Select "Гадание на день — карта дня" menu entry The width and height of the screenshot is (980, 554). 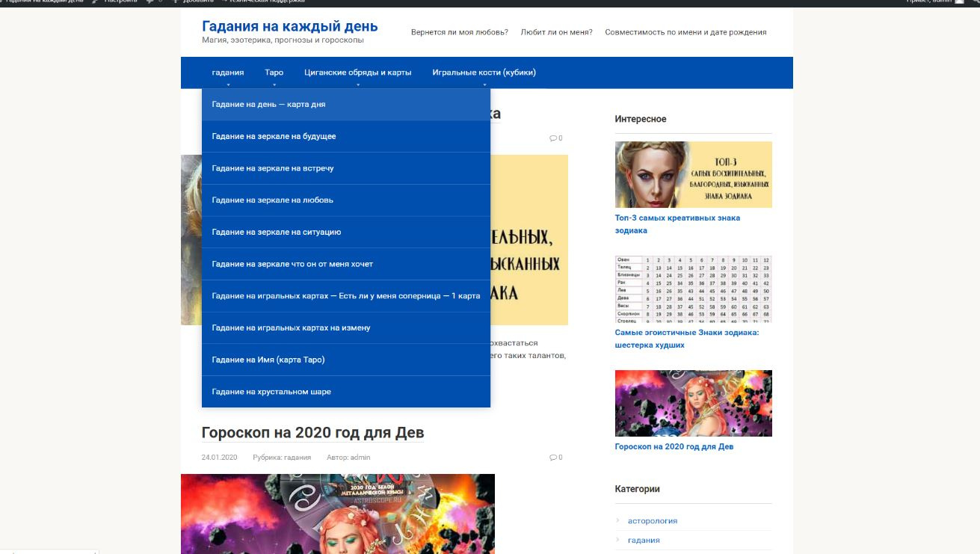pyautogui.click(x=346, y=105)
